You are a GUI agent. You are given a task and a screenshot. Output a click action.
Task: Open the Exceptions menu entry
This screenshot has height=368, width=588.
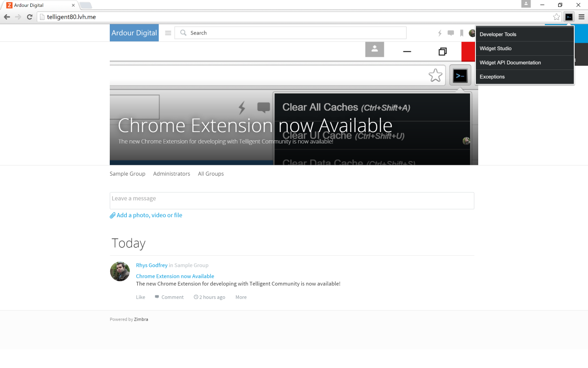pyautogui.click(x=492, y=77)
